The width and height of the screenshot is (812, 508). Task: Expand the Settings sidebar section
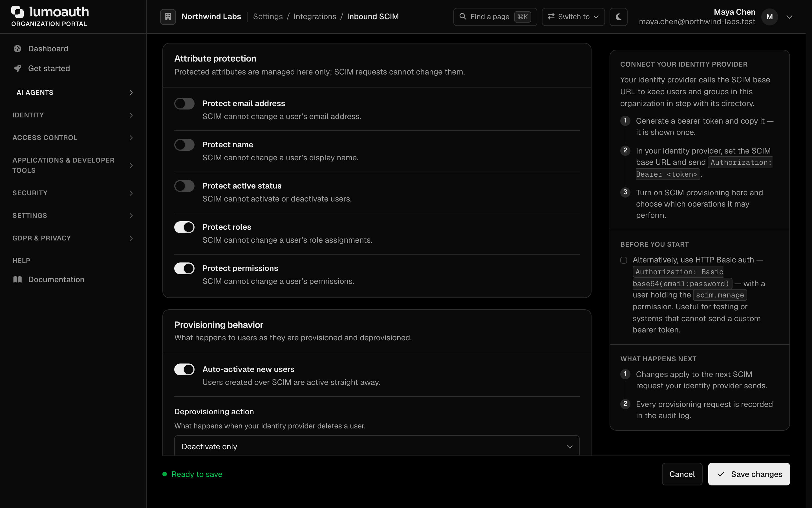tap(73, 215)
